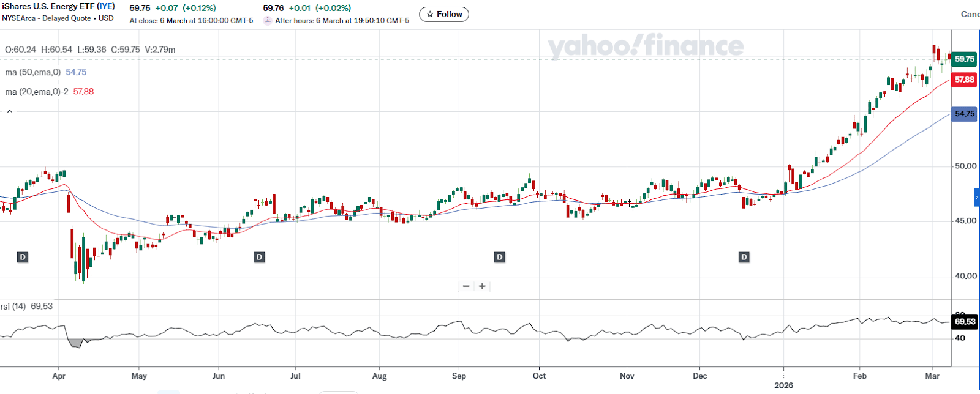Image resolution: width=980 pixels, height=394 pixels.
Task: Select the ma (20,ema,0)-2 indicator label
Action: (x=37, y=92)
